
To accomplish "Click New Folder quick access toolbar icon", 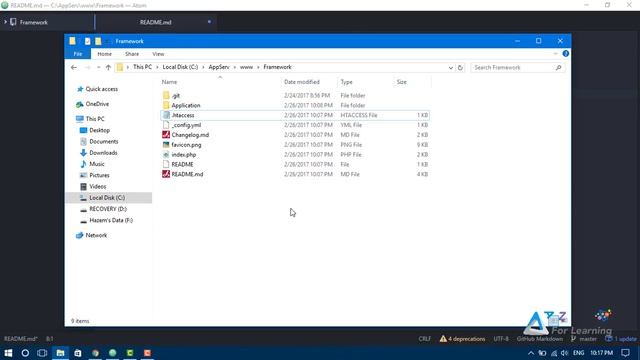I will point(98,41).
